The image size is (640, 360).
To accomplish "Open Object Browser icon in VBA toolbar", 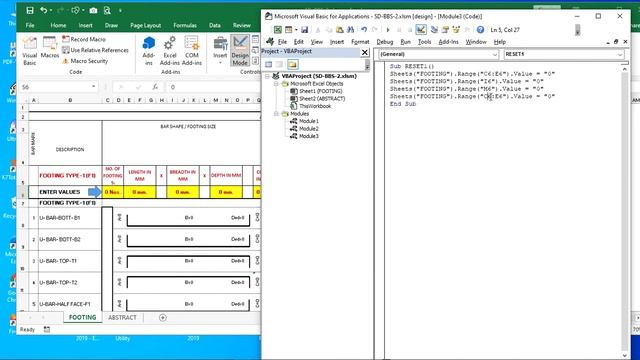I will point(456,30).
